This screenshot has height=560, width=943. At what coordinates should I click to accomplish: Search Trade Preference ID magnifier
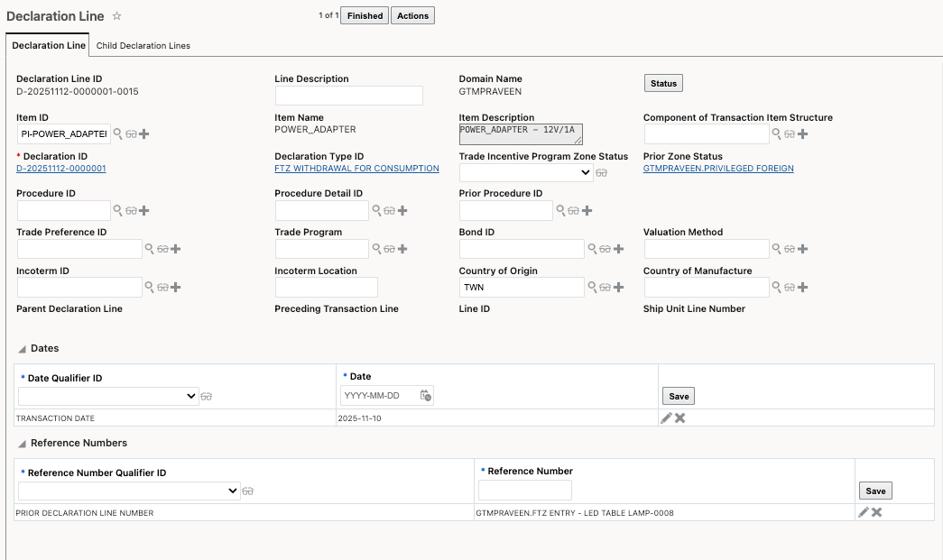coord(149,249)
